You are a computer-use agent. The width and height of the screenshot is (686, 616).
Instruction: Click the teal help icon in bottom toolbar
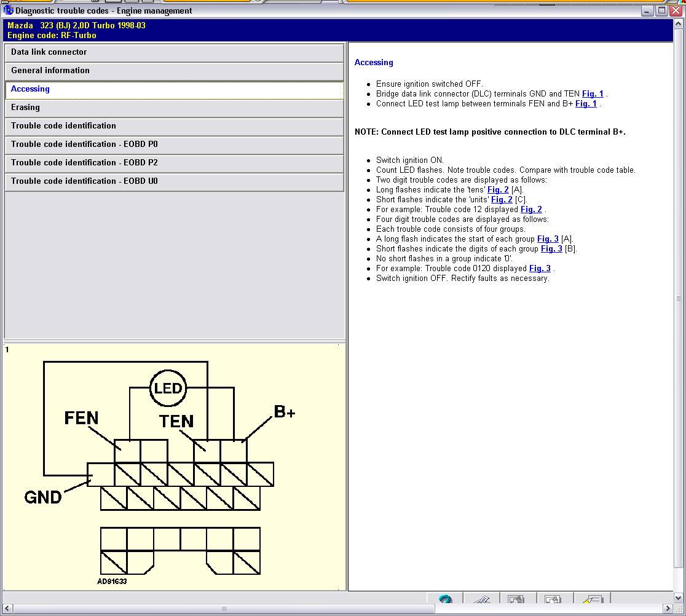[x=445, y=599]
